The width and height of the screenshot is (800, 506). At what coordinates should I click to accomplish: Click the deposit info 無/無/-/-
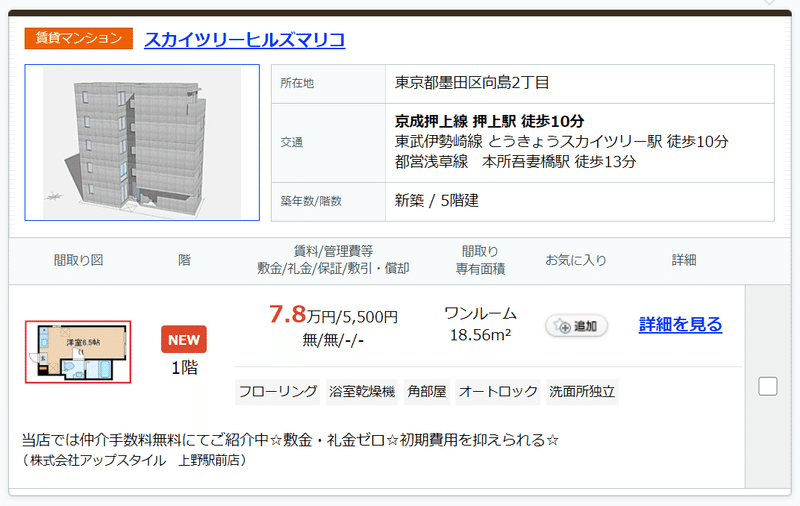click(x=333, y=339)
